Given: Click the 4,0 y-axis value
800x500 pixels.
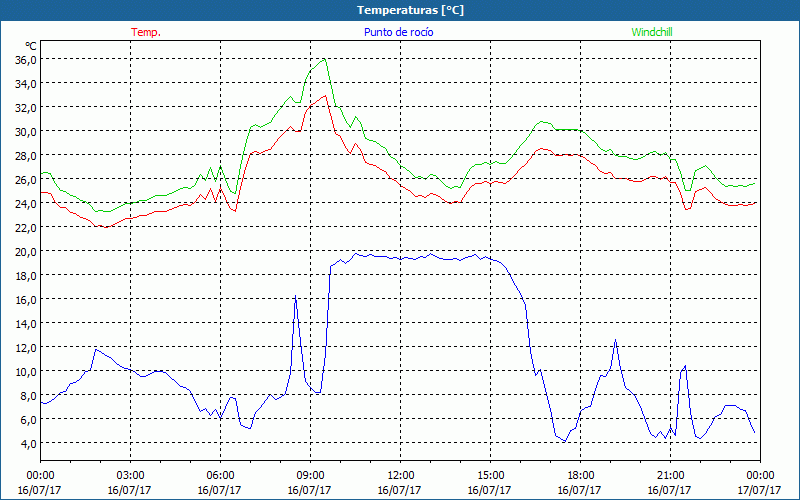Looking at the screenshot, I should tap(29, 443).
